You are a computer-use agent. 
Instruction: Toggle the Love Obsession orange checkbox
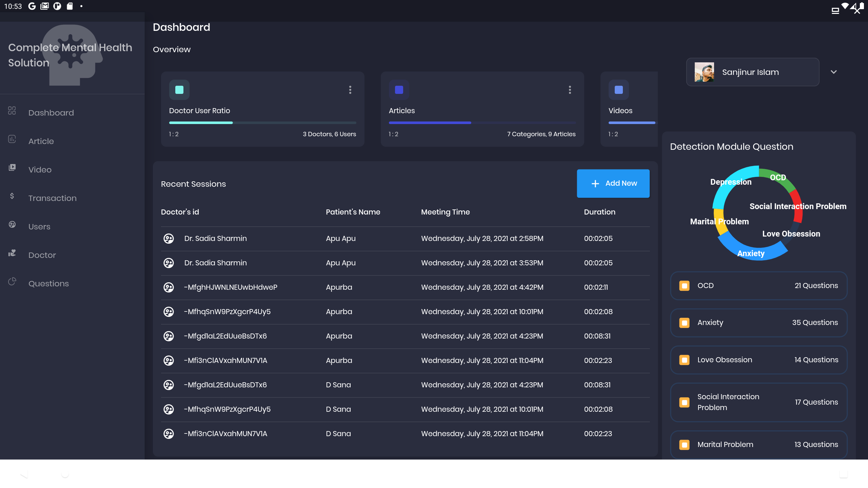(x=684, y=360)
